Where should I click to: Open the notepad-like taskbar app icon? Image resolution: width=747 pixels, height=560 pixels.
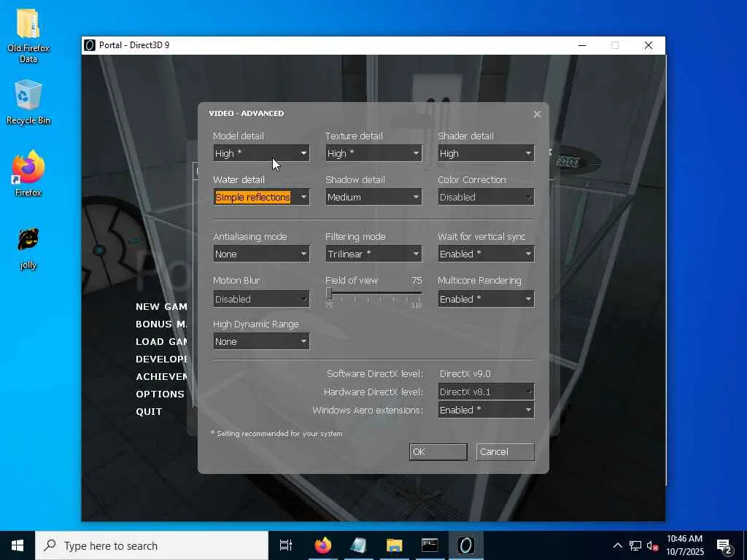click(359, 545)
